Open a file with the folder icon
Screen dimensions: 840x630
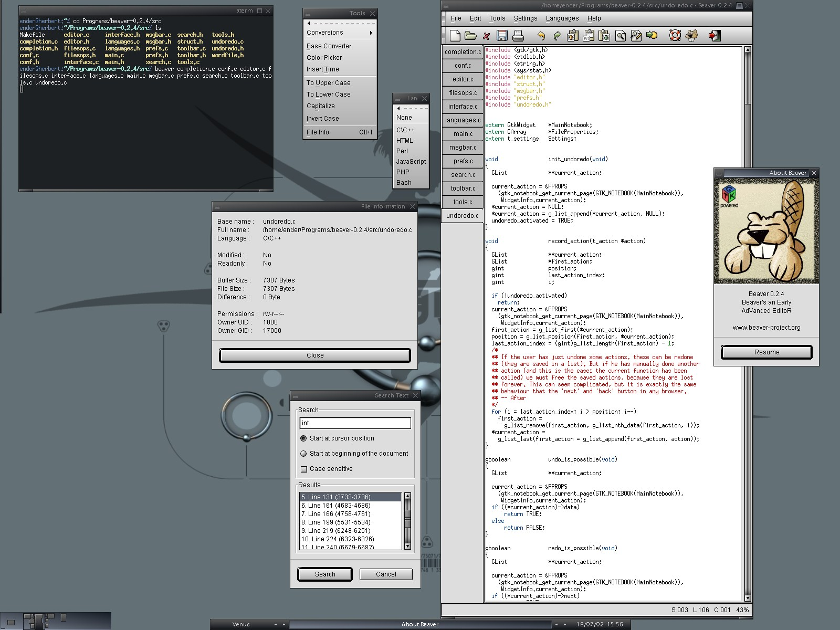470,36
